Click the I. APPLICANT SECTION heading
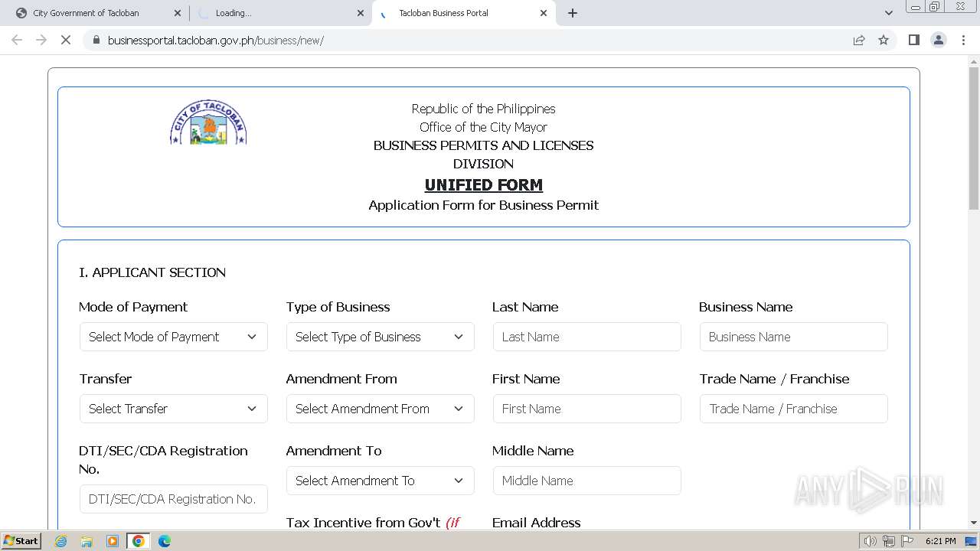980x551 pixels. click(x=152, y=272)
